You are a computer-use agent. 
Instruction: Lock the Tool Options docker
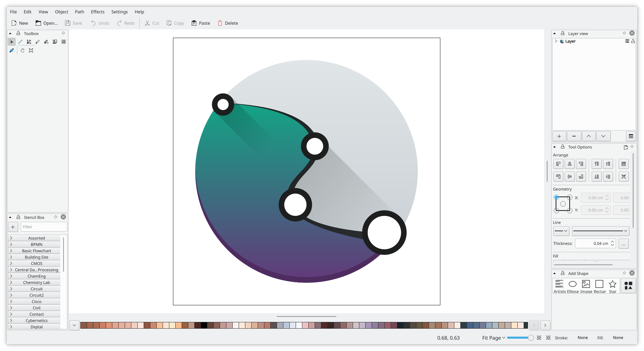tap(562, 147)
